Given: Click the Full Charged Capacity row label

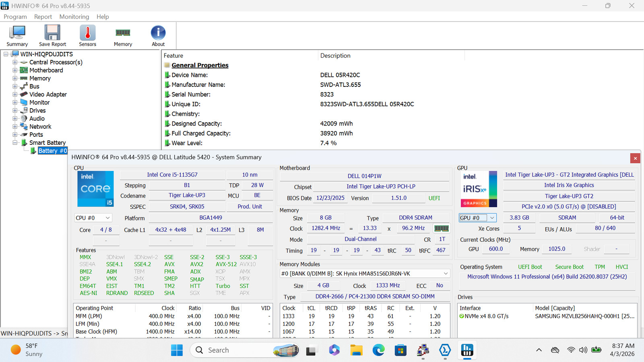Looking at the screenshot, I should 201,133.
